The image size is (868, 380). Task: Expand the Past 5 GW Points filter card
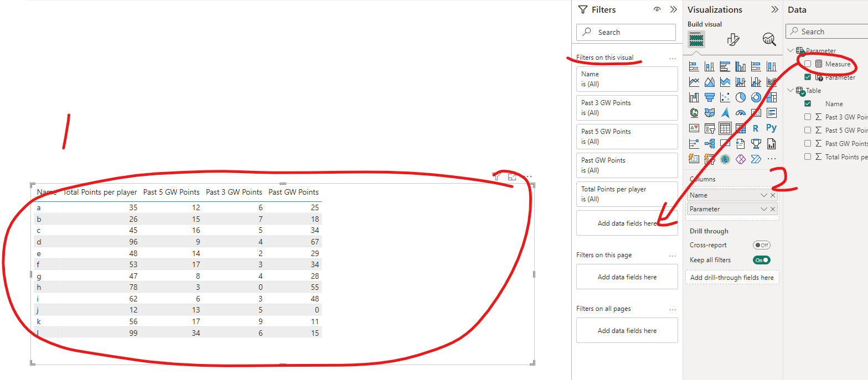(x=627, y=137)
